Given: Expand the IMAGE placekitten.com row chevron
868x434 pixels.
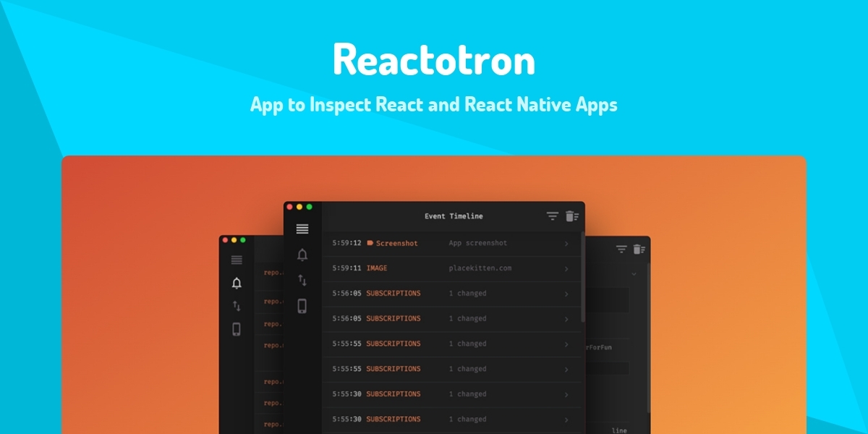Looking at the screenshot, I should tap(566, 268).
